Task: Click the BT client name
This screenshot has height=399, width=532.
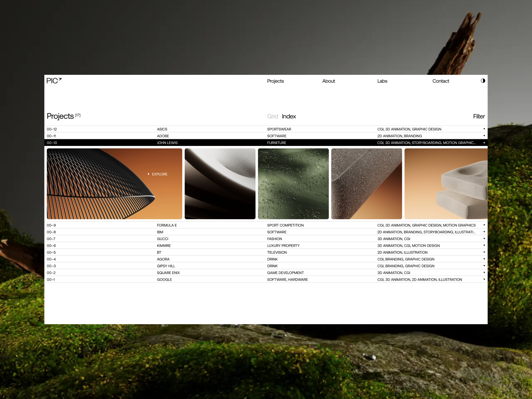Action: pos(159,253)
